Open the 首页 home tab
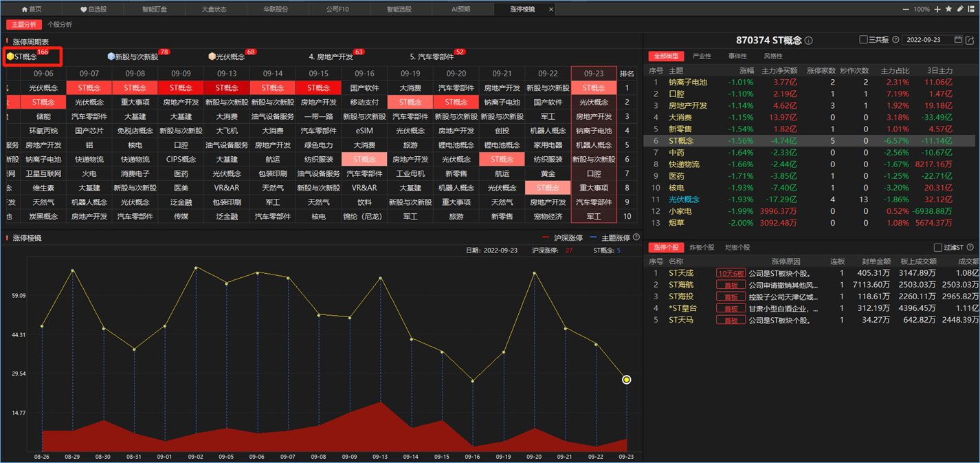The height and width of the screenshot is (463, 980). [31, 9]
